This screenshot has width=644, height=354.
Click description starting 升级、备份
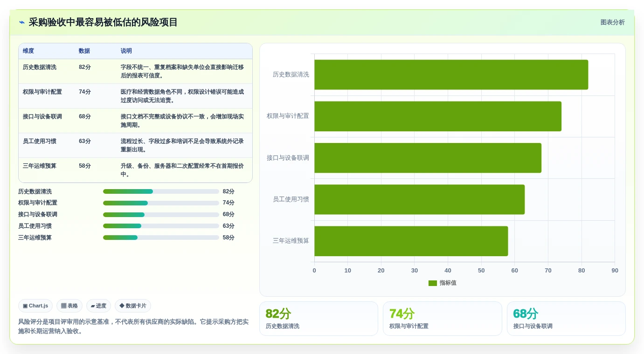pyautogui.click(x=182, y=170)
